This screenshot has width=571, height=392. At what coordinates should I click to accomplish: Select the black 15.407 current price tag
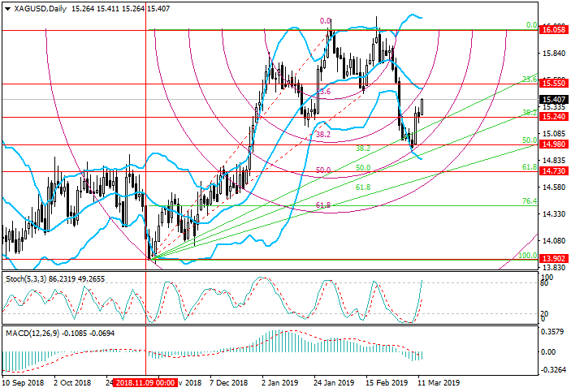(555, 99)
